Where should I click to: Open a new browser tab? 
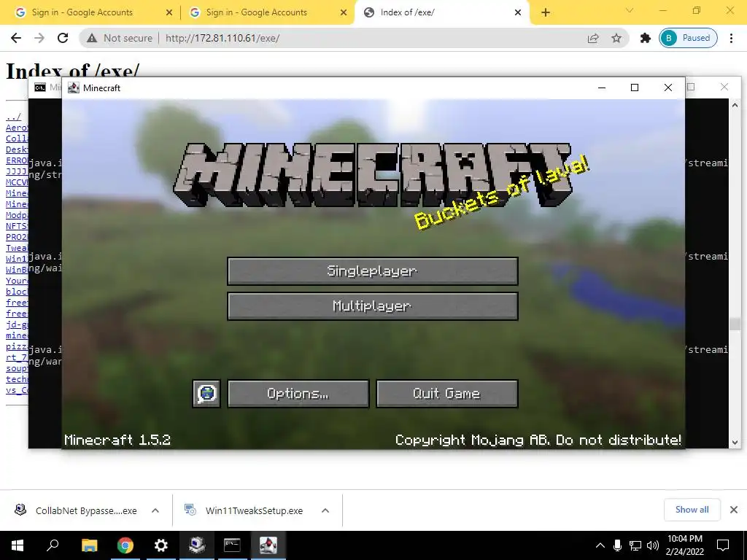(x=546, y=12)
